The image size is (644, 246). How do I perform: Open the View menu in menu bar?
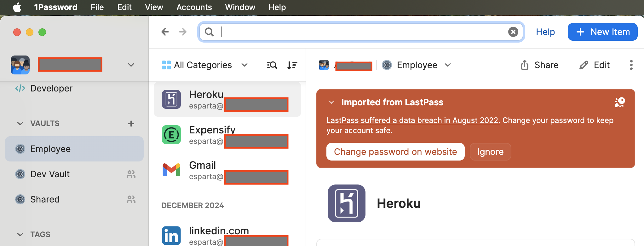click(154, 7)
